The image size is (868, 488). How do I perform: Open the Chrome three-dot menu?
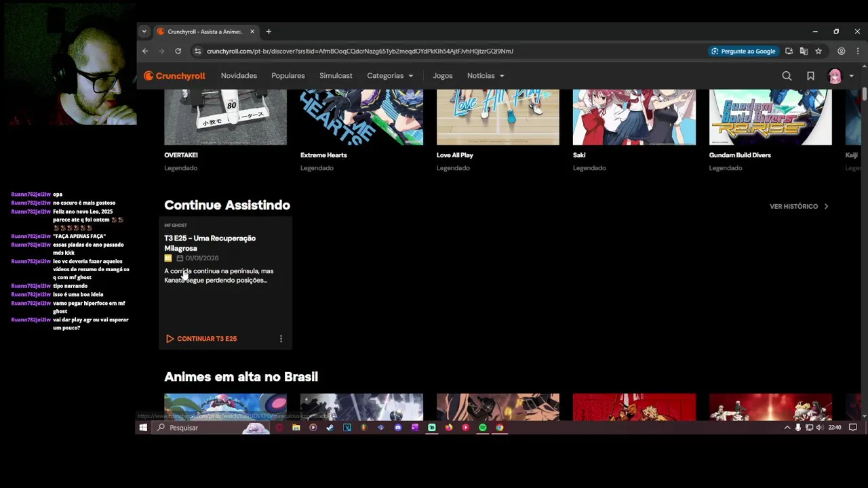[858, 51]
